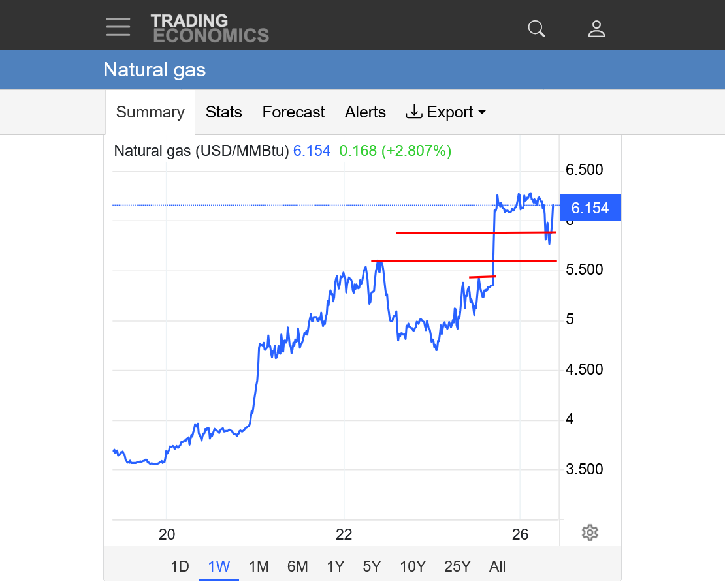
Task: Open the hamburger navigation menu
Action: click(x=118, y=27)
